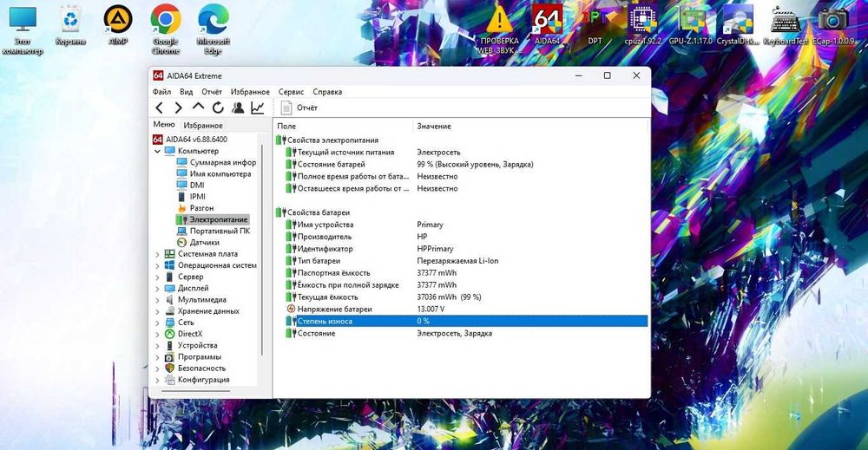
Task: Select the Напряжение батареи row
Action: coord(334,309)
